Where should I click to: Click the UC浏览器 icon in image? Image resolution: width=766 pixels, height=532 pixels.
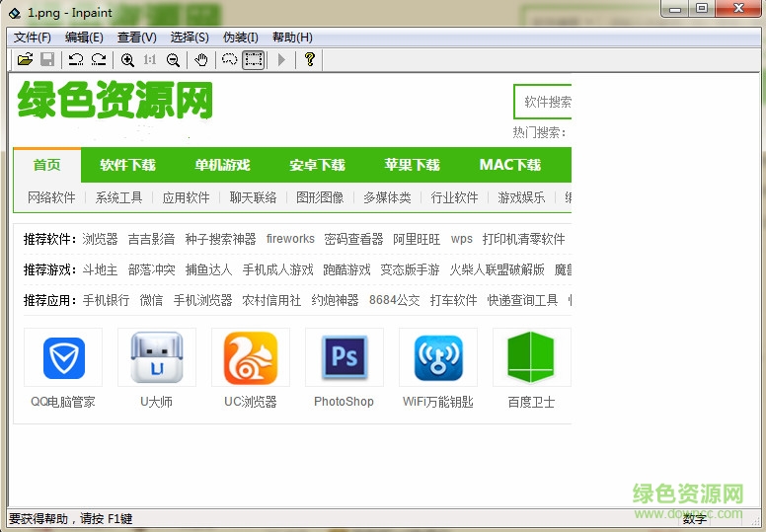point(251,357)
